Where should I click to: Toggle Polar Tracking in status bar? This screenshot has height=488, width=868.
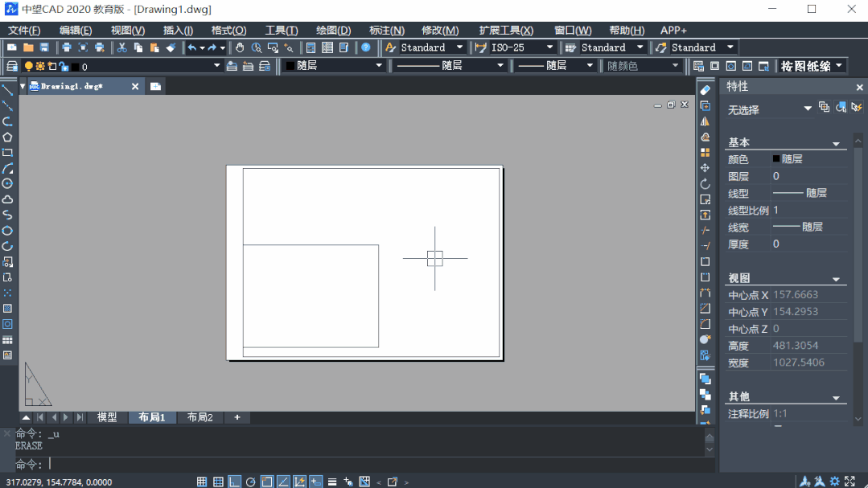tap(250, 482)
